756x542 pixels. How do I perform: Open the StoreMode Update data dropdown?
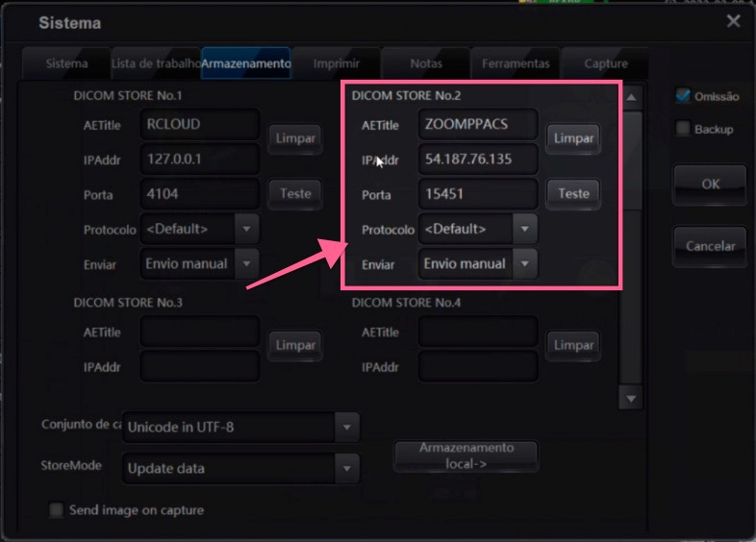[345, 468]
